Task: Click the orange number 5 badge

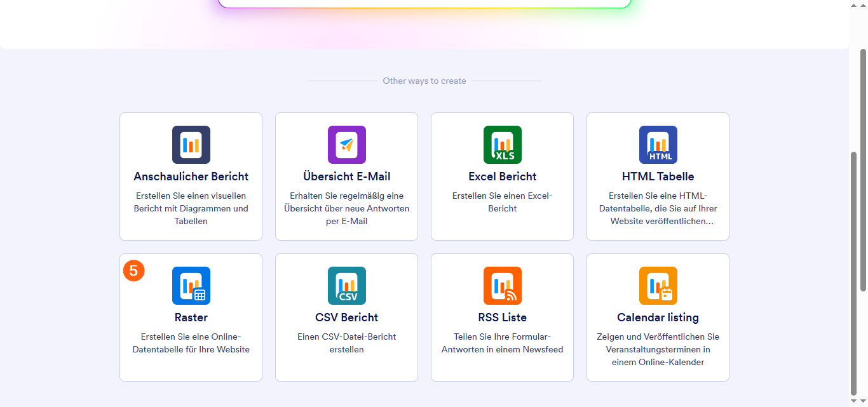Action: pos(133,270)
